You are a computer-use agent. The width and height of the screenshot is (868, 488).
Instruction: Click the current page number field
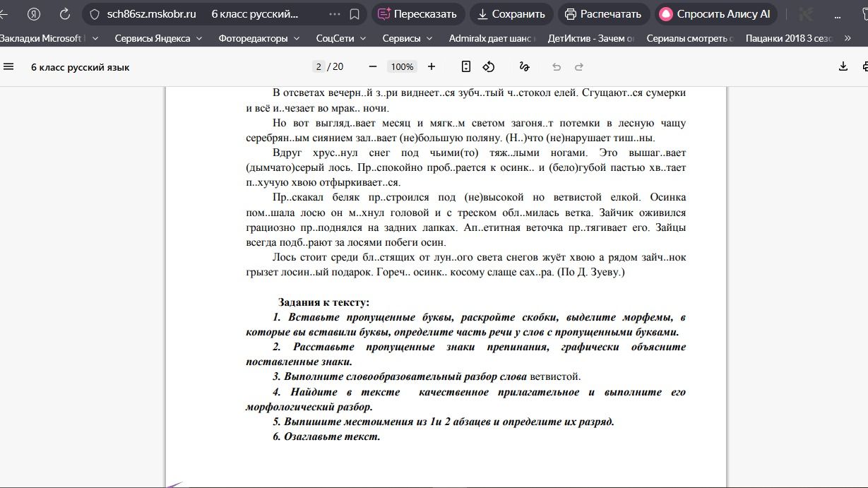click(319, 66)
